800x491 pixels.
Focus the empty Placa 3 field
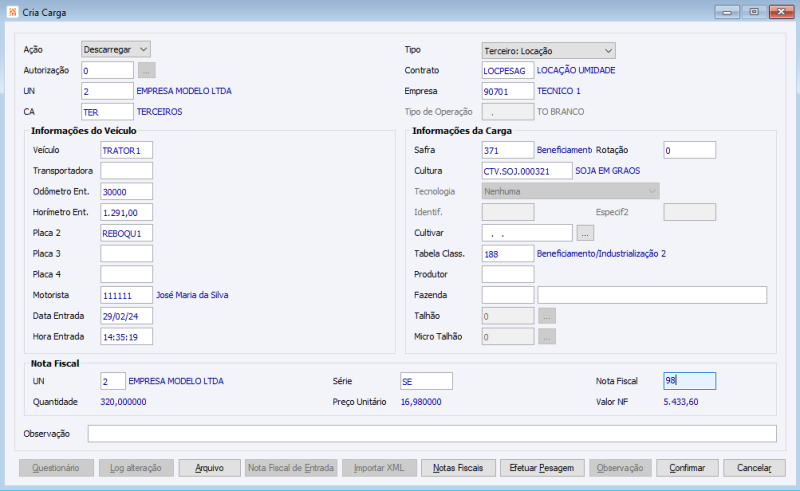click(126, 254)
